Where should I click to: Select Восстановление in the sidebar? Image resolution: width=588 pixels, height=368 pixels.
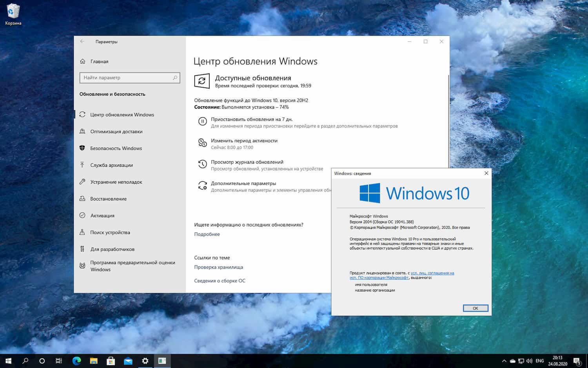pyautogui.click(x=112, y=199)
